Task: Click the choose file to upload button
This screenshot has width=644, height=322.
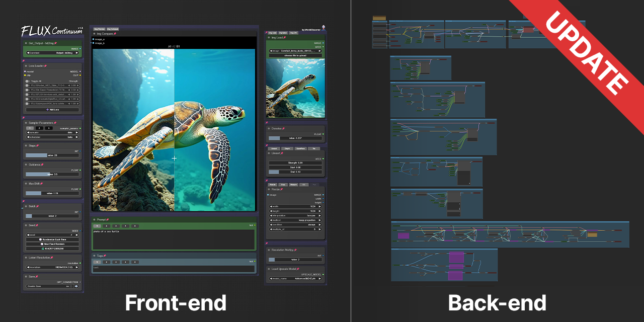Action: (x=295, y=55)
